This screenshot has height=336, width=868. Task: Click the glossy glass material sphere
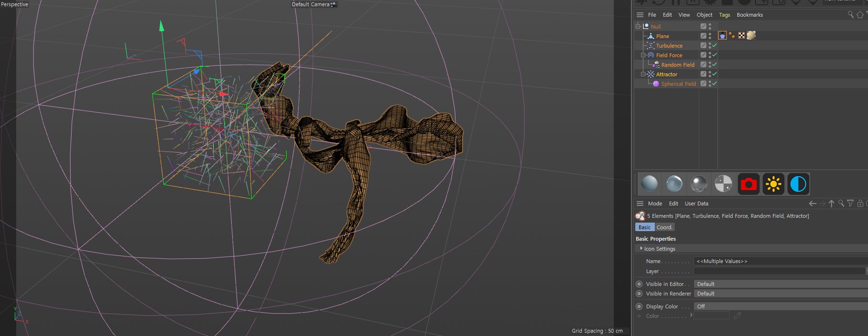point(674,184)
